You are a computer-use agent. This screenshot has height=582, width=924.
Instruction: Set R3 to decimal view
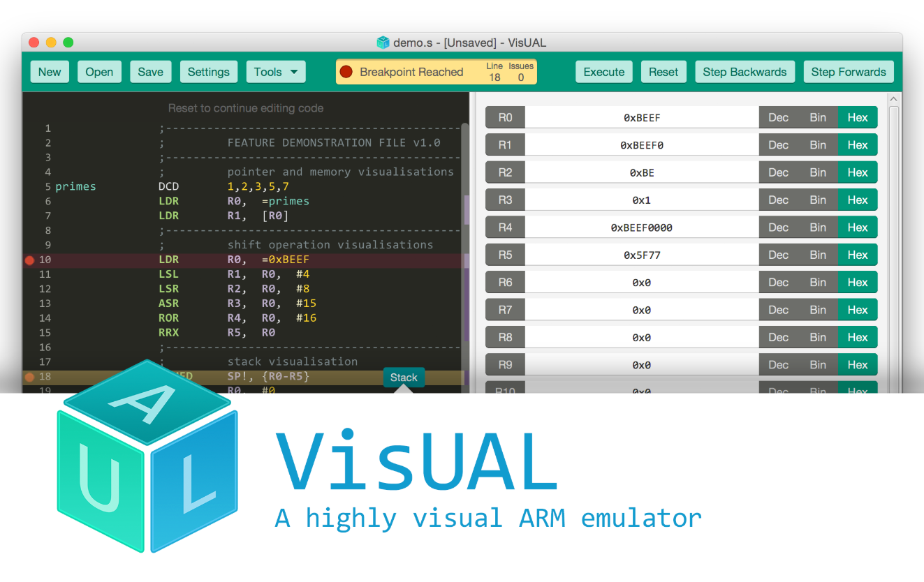click(779, 200)
